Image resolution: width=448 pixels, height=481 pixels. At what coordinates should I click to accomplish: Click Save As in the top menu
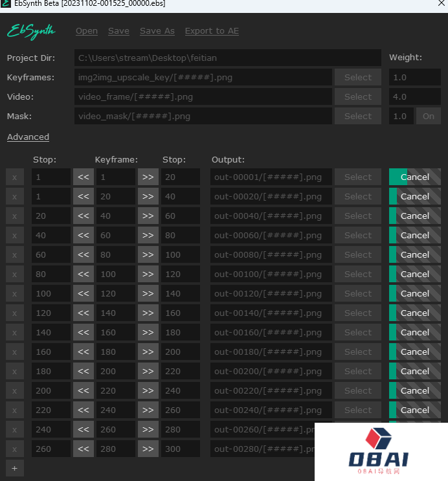157,31
